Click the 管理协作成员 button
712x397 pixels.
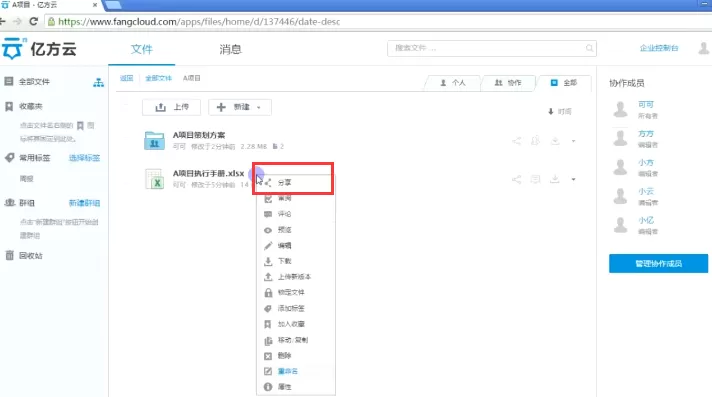coord(658,263)
